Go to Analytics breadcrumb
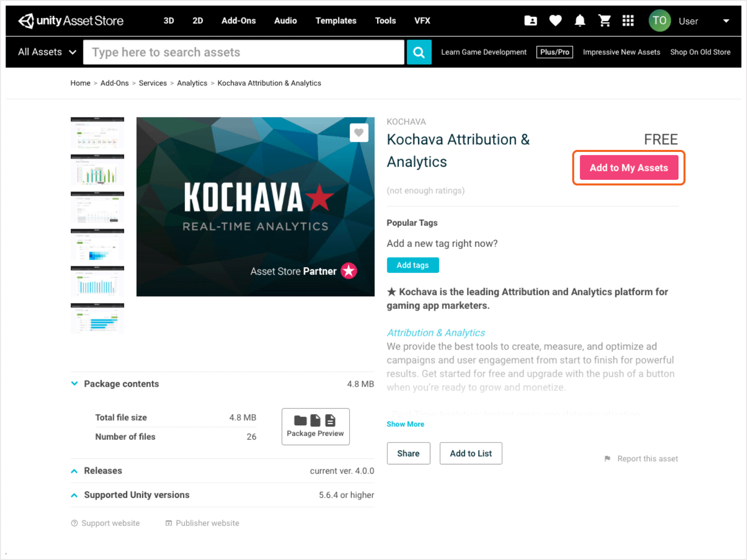Screen dimensions: 747x560 [192, 83]
